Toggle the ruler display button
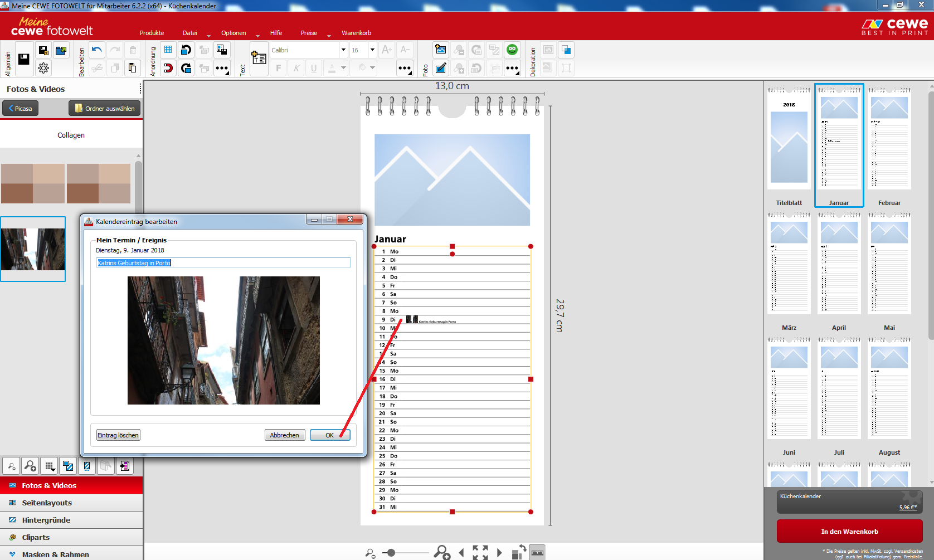Image resolution: width=934 pixels, height=560 pixels. pyautogui.click(x=537, y=552)
